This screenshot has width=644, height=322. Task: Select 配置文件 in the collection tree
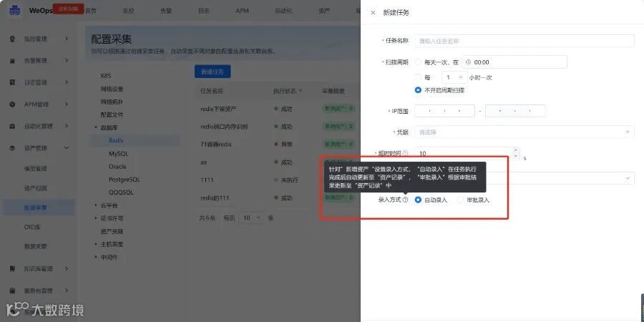(x=112, y=114)
